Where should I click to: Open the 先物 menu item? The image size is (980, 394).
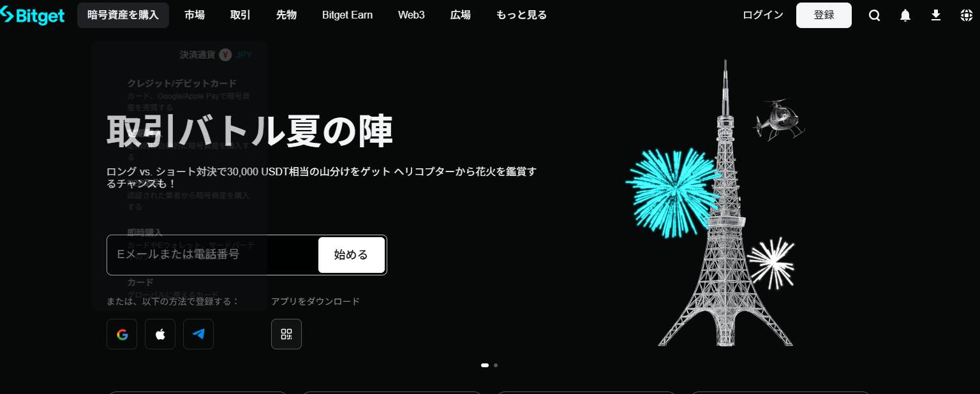tap(286, 15)
